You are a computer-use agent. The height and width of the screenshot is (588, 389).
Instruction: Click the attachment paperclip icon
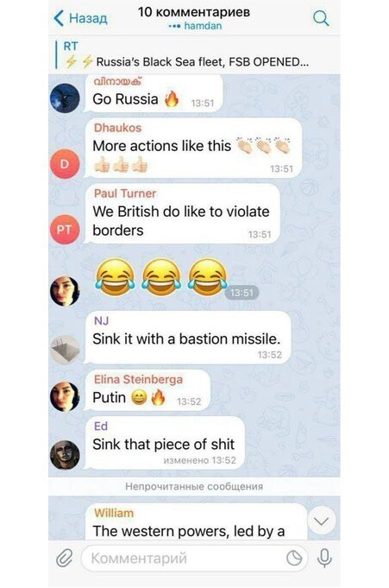(64, 558)
